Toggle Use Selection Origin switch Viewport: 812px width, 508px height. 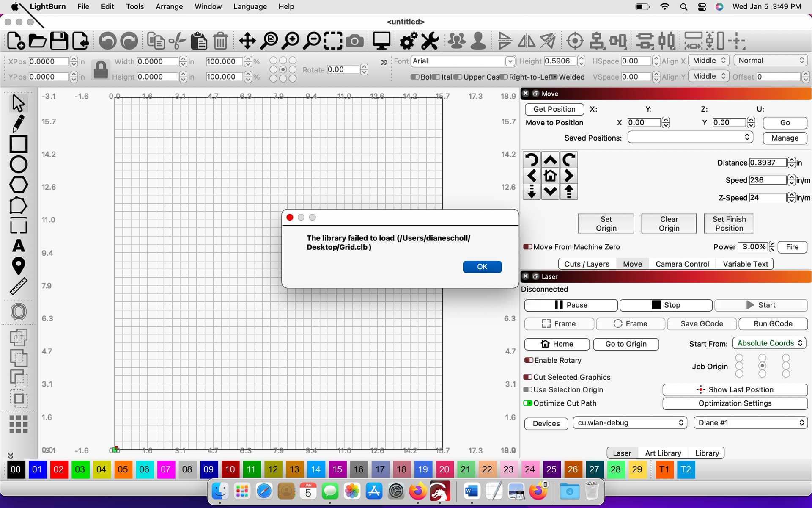[528, 389]
